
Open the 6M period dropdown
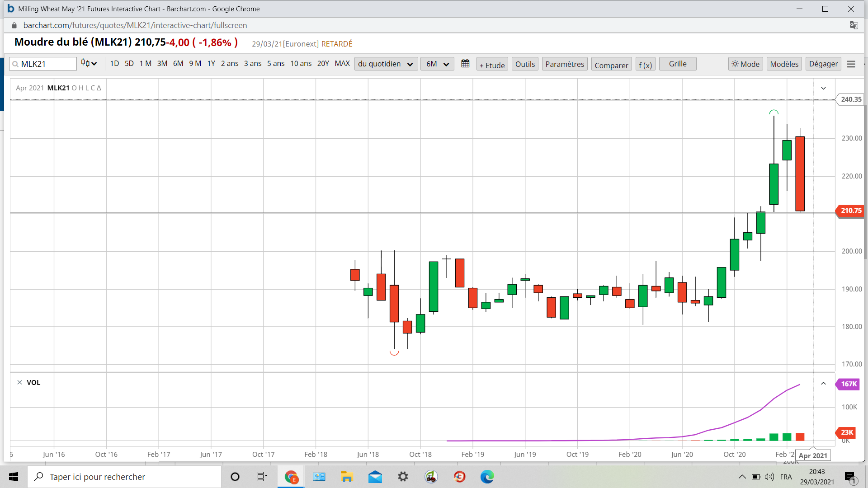(437, 64)
